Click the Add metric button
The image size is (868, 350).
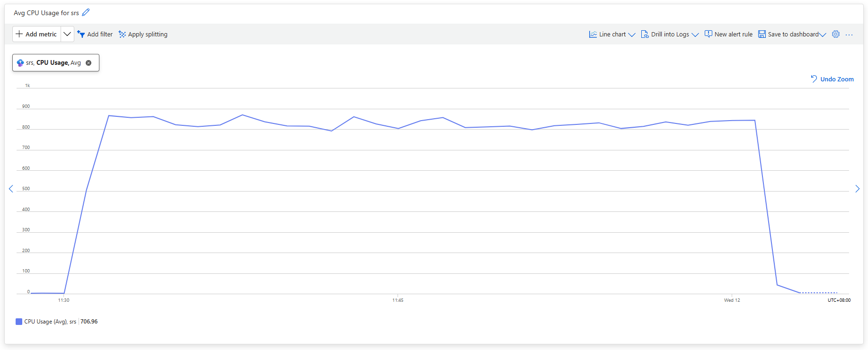(x=37, y=34)
